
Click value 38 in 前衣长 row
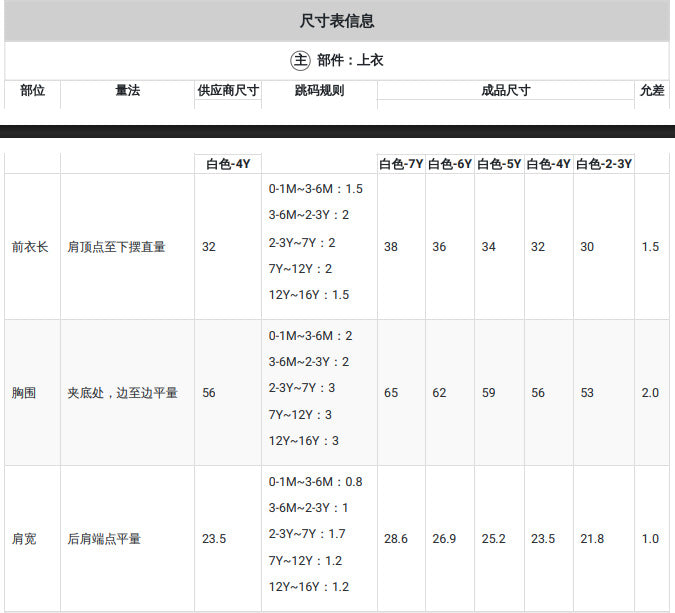[x=391, y=247]
